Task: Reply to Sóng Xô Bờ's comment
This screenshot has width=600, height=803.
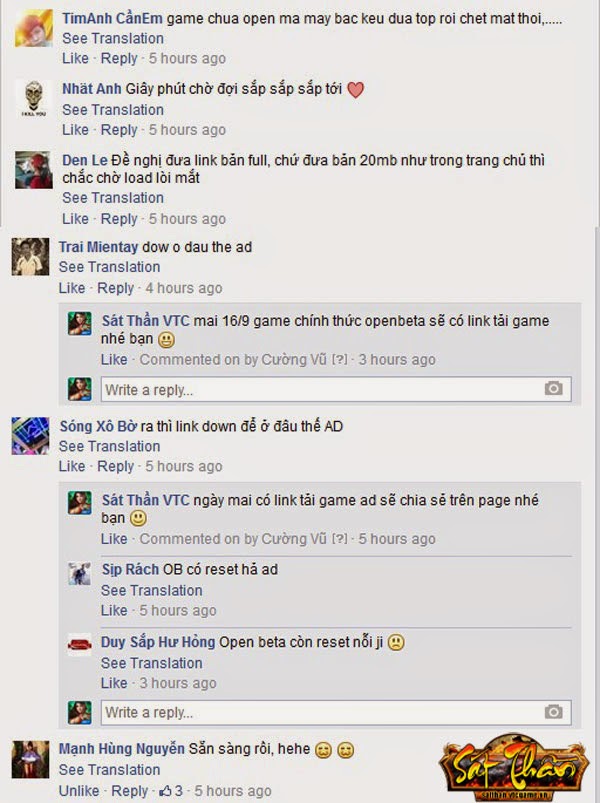Action: pyautogui.click(x=115, y=466)
